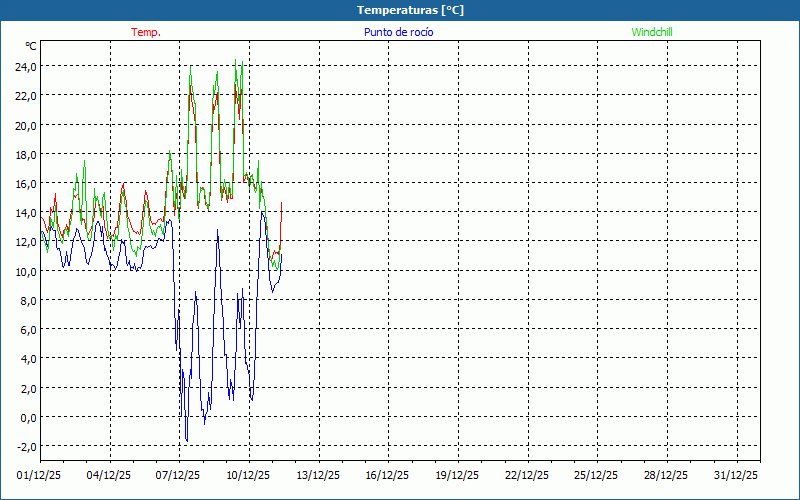Click the 6,0 y-axis value
The height and width of the screenshot is (500, 800).
(x=28, y=329)
